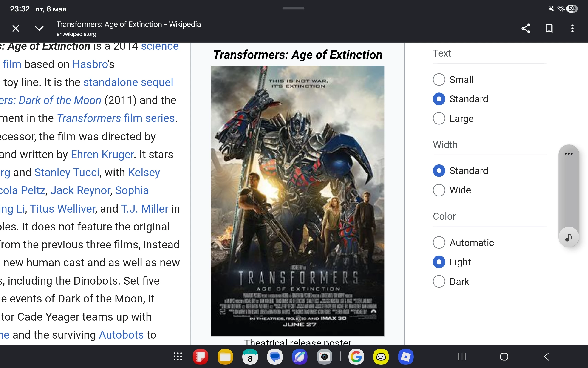The height and width of the screenshot is (368, 588).
Task: Open the app drawer grid
Action: pos(178,356)
